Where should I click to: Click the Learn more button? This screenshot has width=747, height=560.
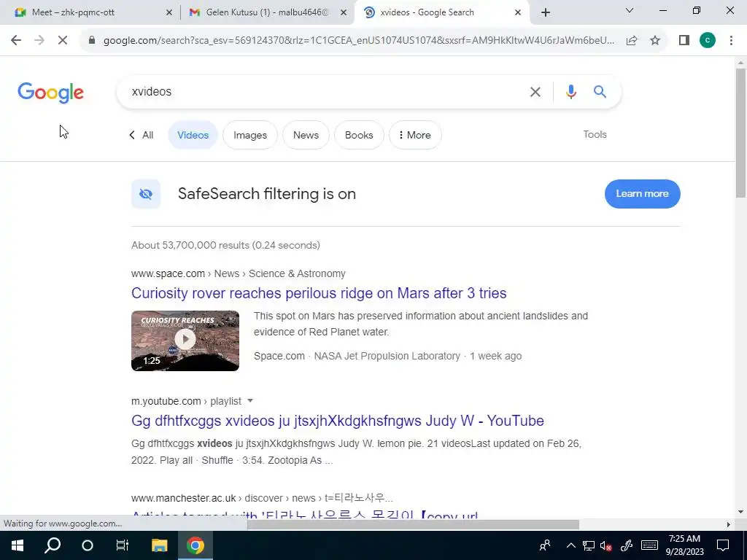click(642, 194)
